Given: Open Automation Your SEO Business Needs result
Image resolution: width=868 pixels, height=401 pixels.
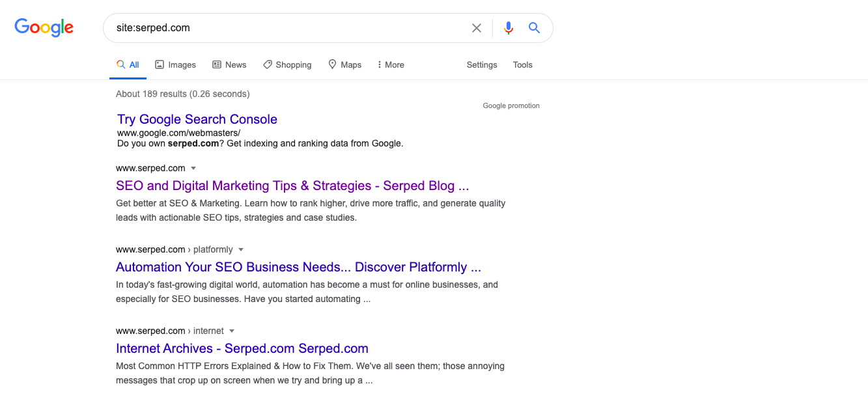Looking at the screenshot, I should (x=298, y=267).
